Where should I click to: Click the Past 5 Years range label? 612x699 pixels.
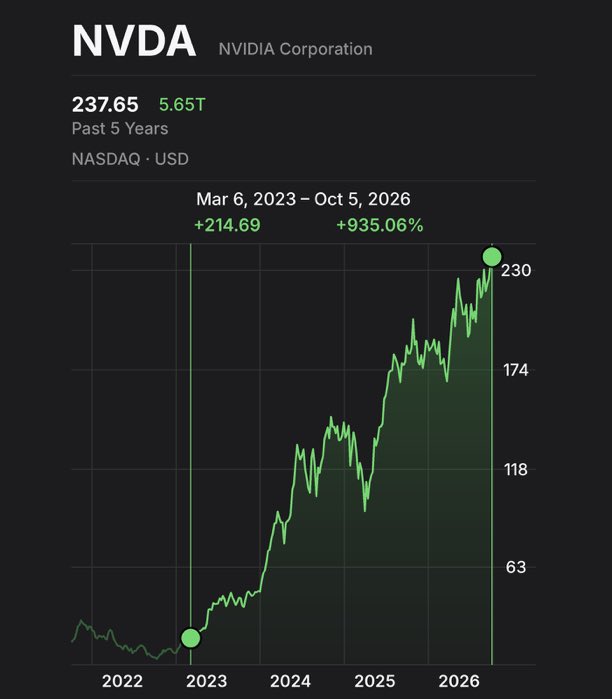click(x=120, y=129)
